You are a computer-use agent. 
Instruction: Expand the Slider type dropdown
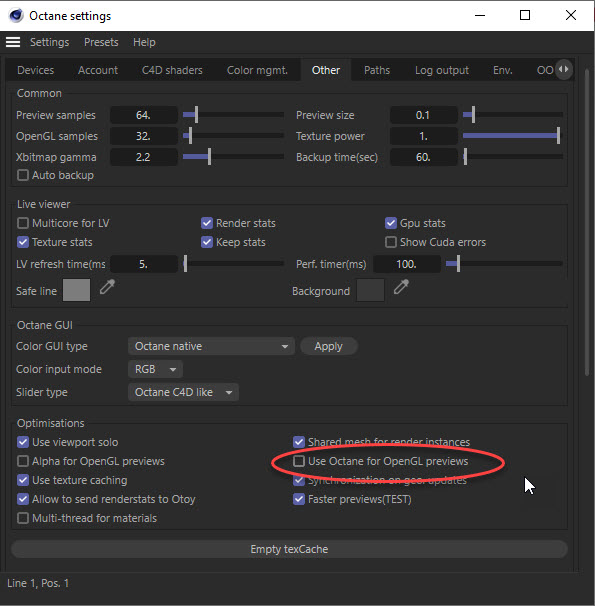tap(183, 392)
